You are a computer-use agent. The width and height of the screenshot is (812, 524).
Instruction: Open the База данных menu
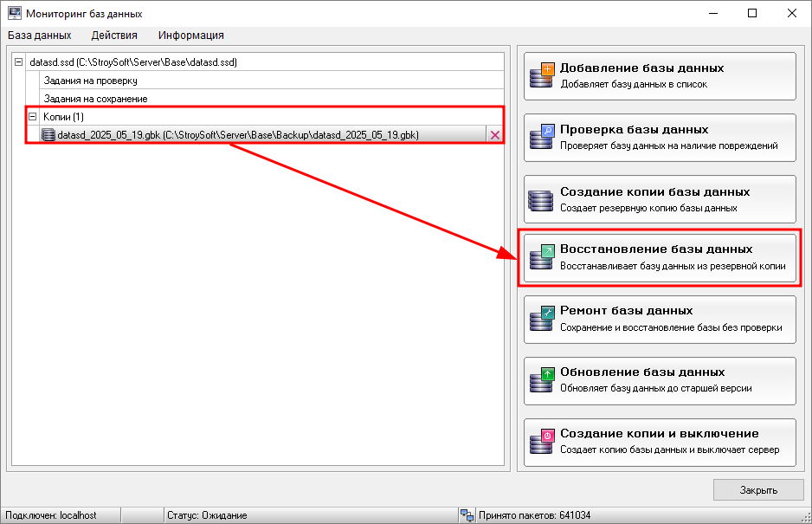point(40,36)
